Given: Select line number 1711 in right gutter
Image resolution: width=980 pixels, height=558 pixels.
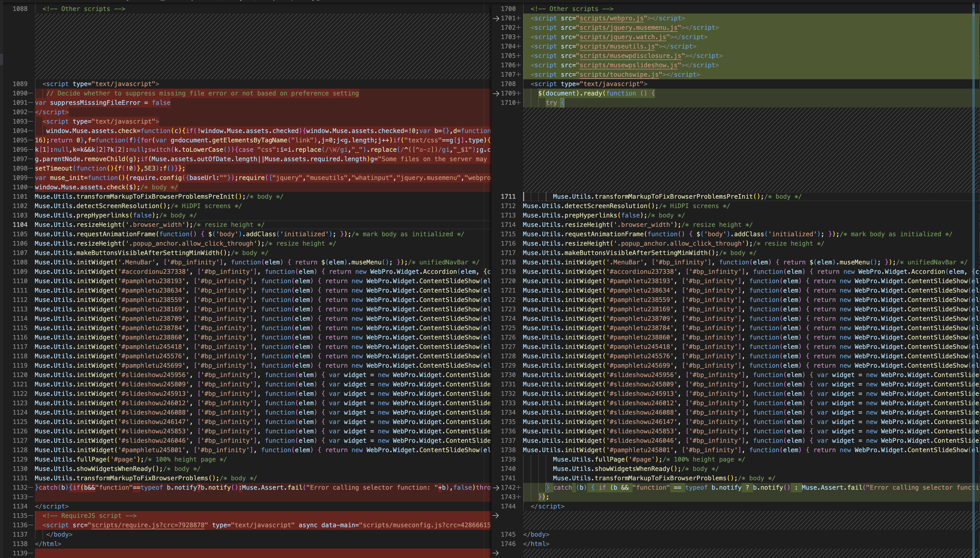Looking at the screenshot, I should click(x=508, y=197).
